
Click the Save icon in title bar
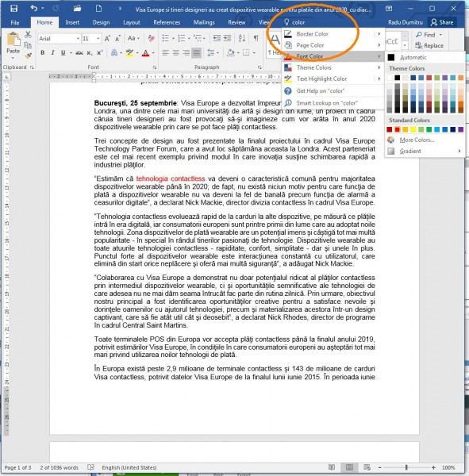click(13, 8)
